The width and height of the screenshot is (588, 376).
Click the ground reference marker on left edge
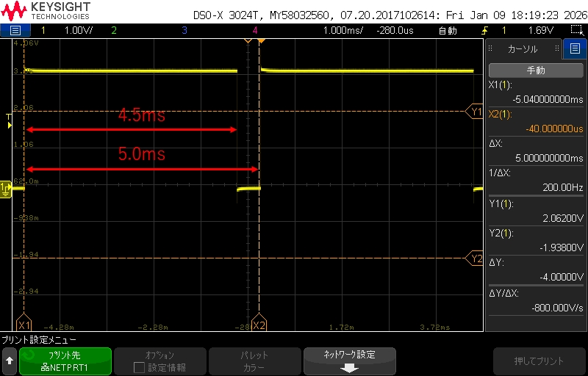click(x=7, y=190)
